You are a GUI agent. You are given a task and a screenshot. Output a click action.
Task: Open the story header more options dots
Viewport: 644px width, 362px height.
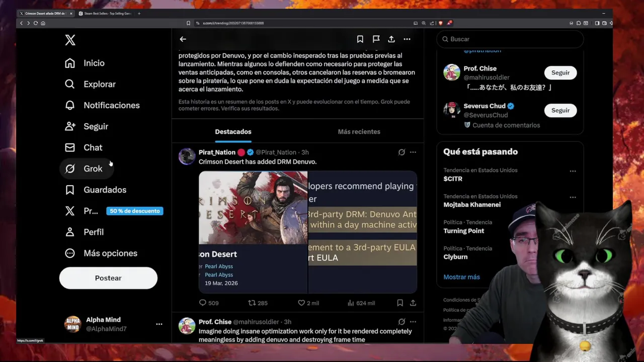[407, 39]
